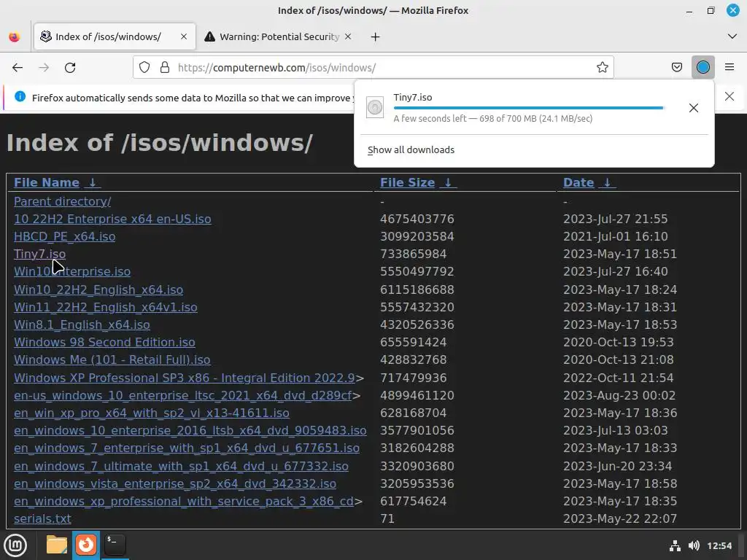Open the Linux Mint start menu
Viewport: 747px width, 560px height.
[15, 545]
